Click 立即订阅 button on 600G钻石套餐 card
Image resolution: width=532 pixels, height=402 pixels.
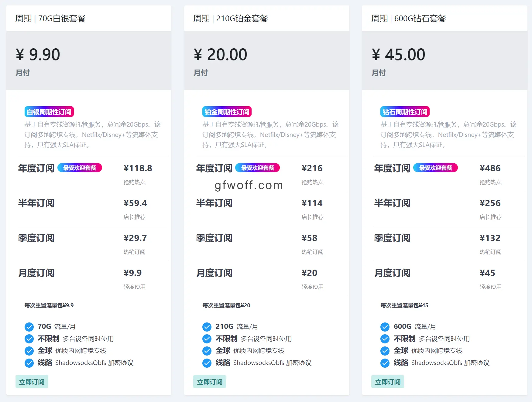(x=388, y=382)
